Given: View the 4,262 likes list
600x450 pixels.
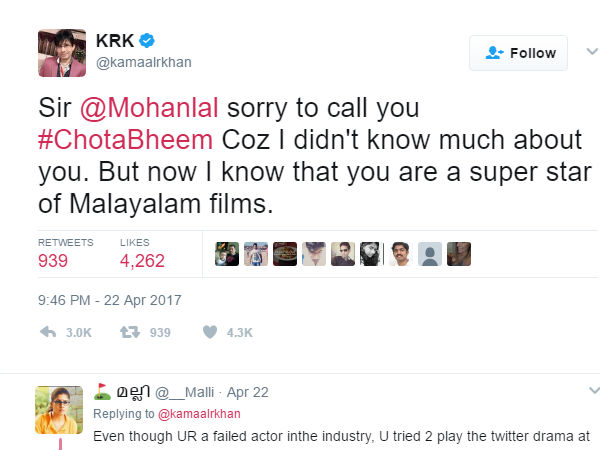Looking at the screenshot, I should click(x=142, y=261).
